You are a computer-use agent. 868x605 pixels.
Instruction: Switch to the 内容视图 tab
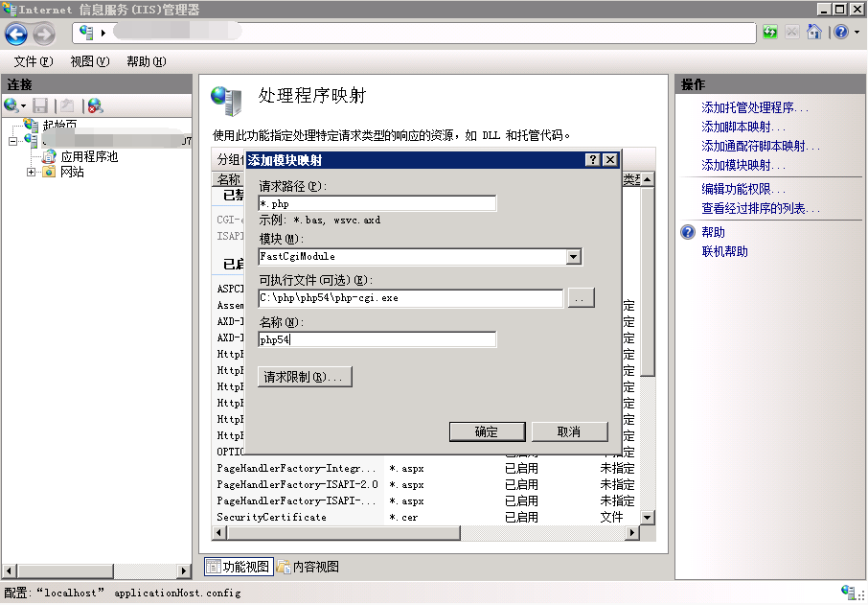coord(308,567)
